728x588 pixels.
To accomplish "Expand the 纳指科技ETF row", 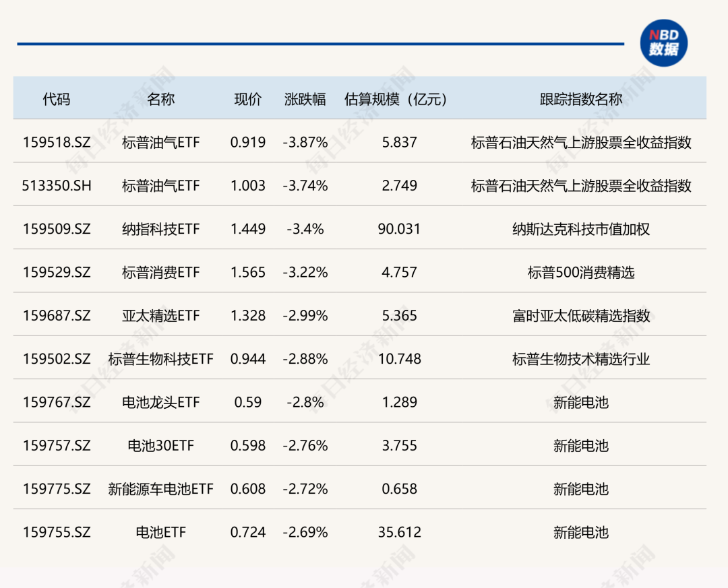I will click(x=160, y=229).
